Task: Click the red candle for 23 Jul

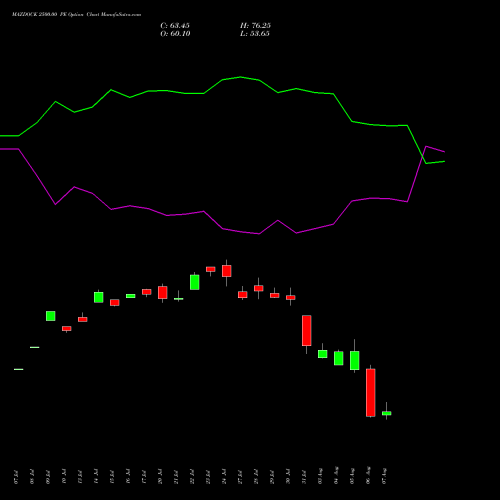Action: [211, 269]
